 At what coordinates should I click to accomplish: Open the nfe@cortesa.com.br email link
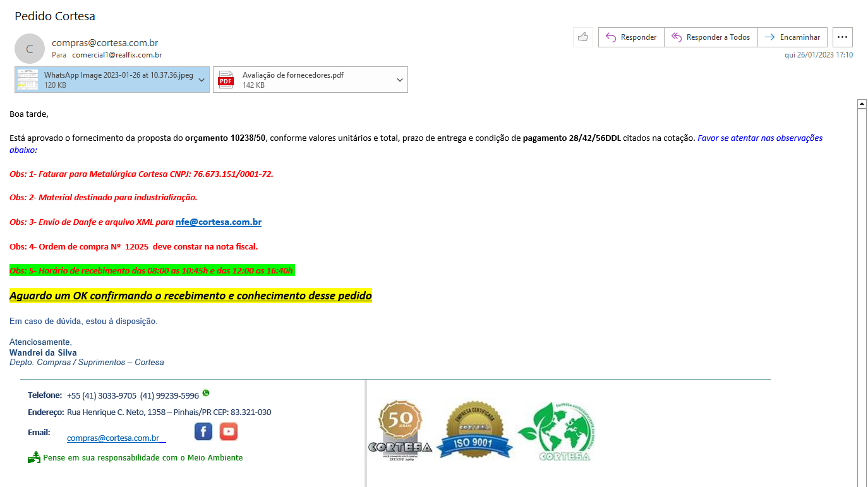point(219,222)
